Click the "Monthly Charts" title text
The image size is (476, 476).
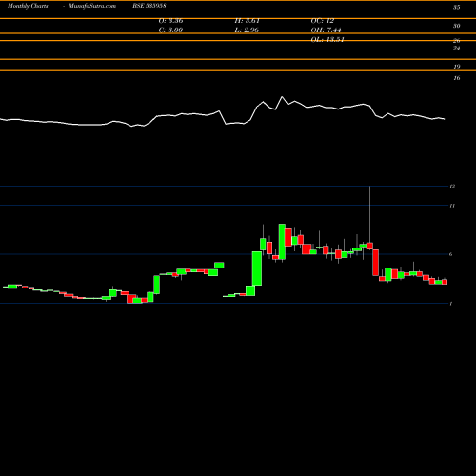(28, 6)
